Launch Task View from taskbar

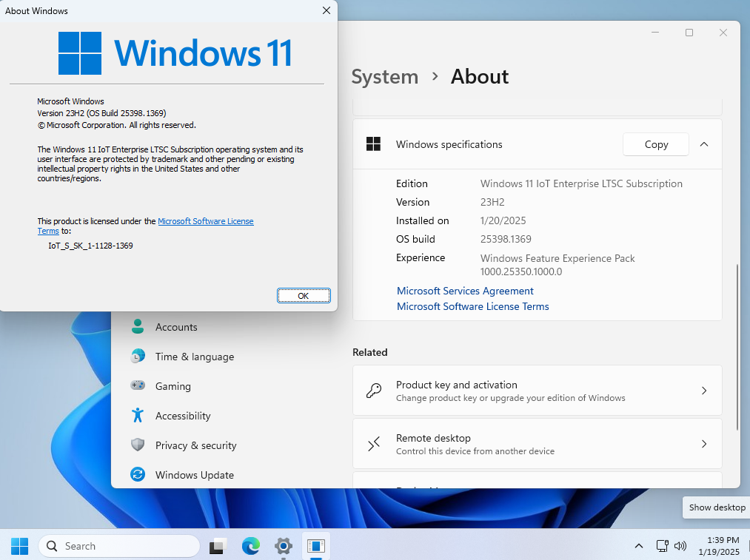click(218, 546)
